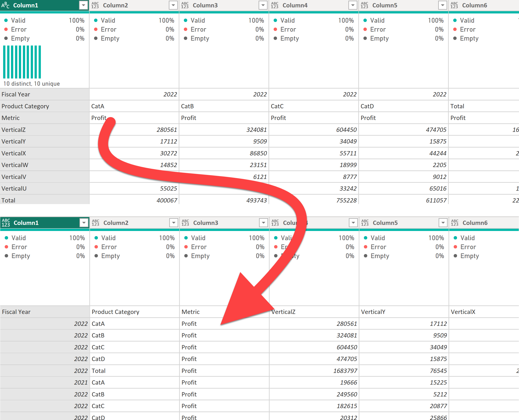
Task: Select the 2021 fiscal year cell
Action: click(x=45, y=383)
